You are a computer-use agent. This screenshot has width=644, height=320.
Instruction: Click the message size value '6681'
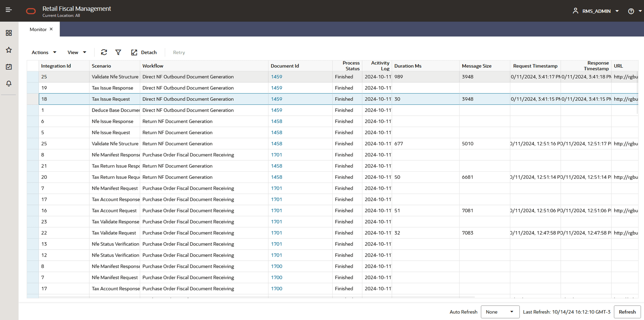tap(467, 177)
